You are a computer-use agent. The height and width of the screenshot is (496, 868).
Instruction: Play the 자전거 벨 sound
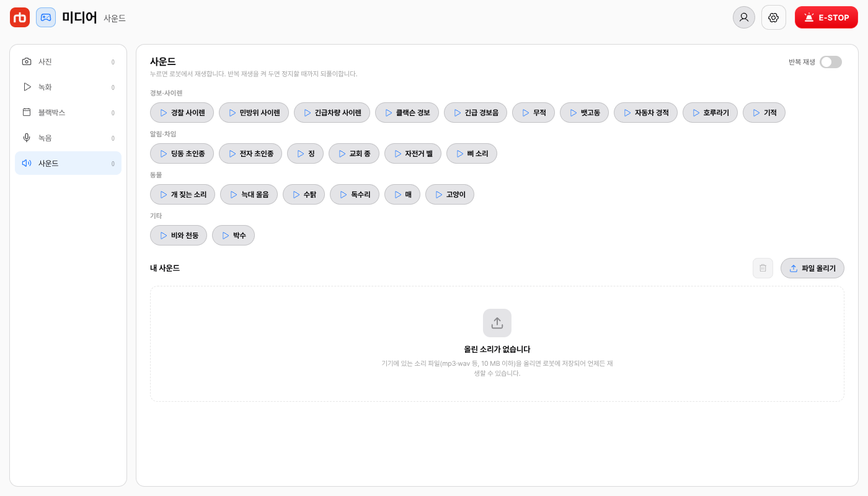(x=413, y=154)
